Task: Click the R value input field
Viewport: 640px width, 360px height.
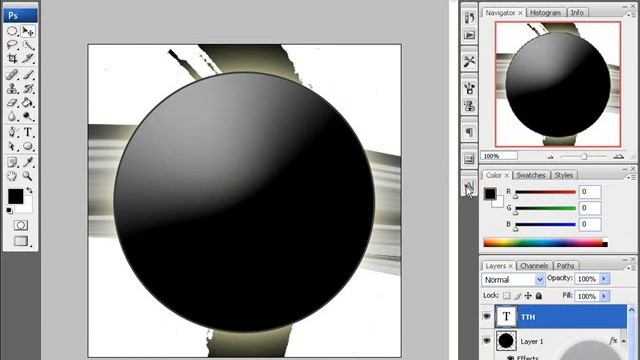Action: pyautogui.click(x=590, y=191)
